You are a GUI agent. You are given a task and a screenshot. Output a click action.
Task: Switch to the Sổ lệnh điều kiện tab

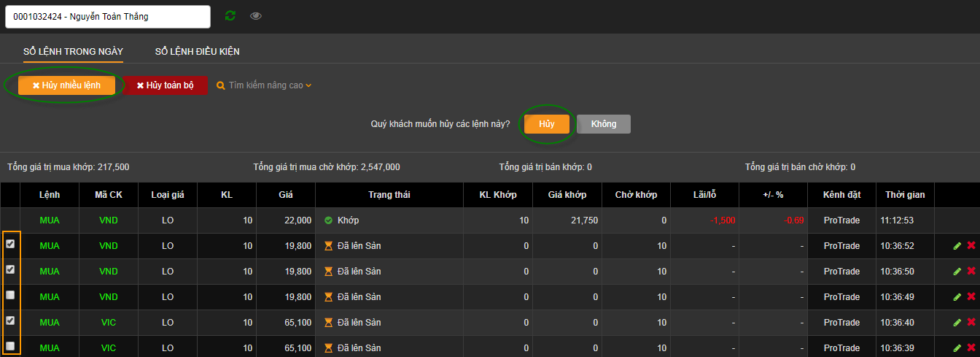point(197,52)
